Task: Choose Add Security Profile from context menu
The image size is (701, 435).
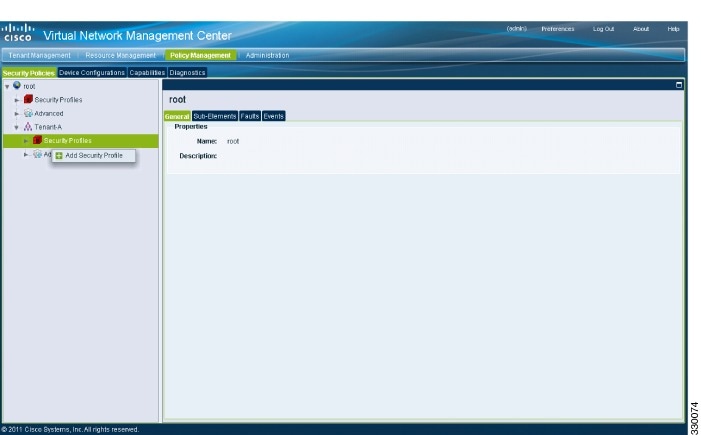Action: (x=93, y=156)
